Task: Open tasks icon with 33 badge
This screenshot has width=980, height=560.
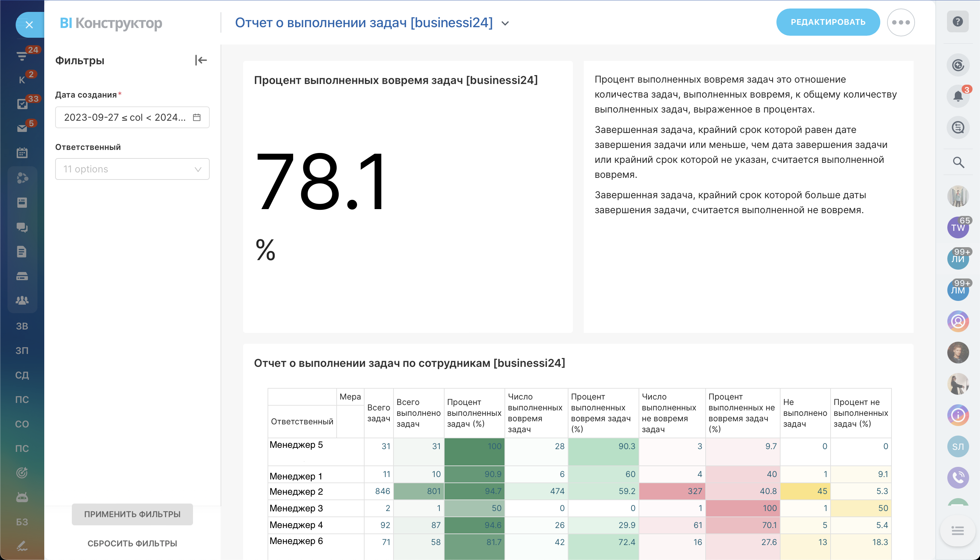Action: (x=22, y=104)
